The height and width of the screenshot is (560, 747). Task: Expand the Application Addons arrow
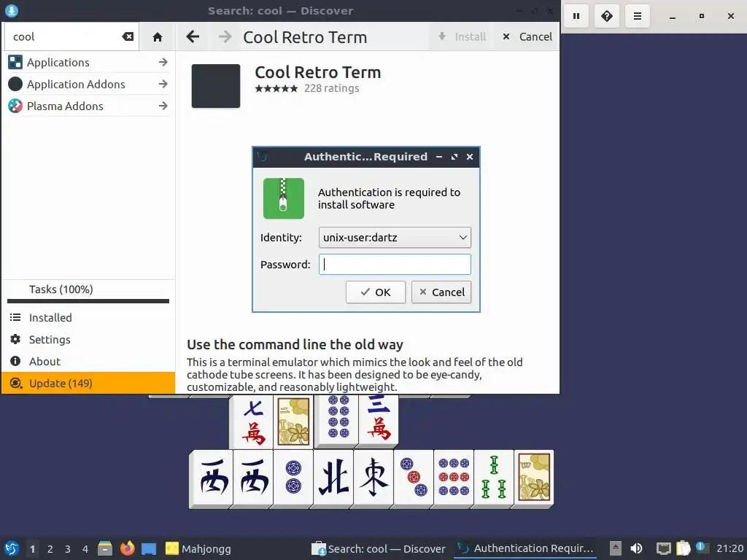(163, 85)
